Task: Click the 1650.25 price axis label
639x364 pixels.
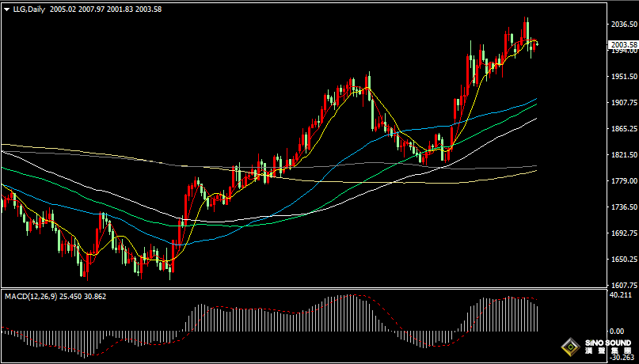Action: tap(623, 260)
